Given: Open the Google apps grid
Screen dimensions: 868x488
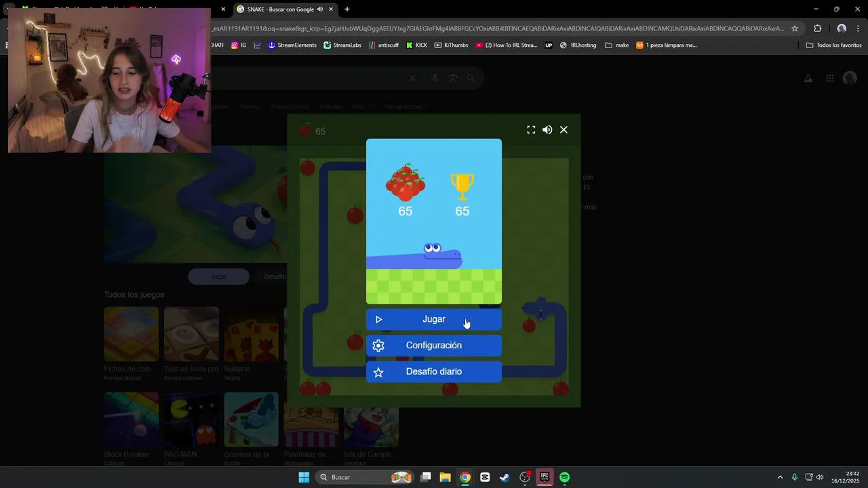Looking at the screenshot, I should tap(830, 79).
